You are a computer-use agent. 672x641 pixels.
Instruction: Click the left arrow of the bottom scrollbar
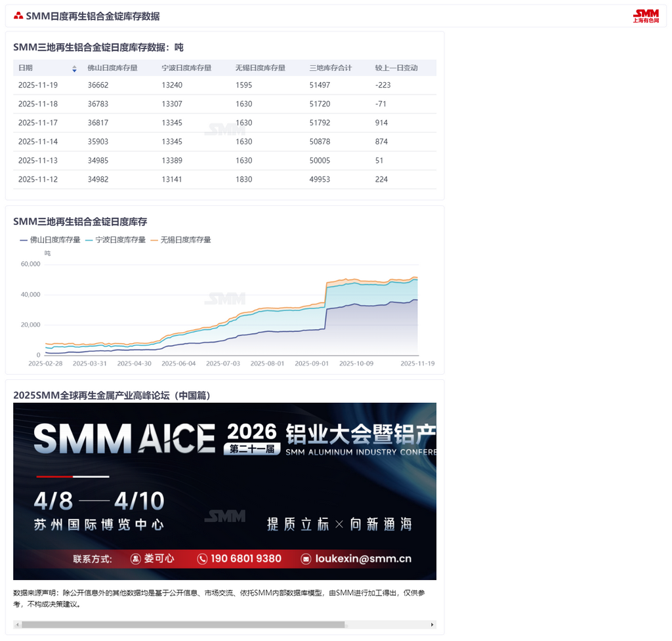pyautogui.click(x=17, y=625)
